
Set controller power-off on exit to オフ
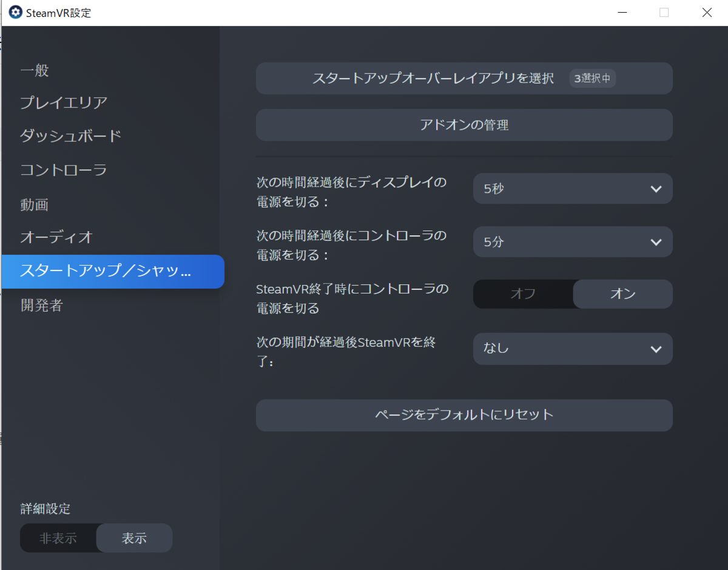[523, 294]
